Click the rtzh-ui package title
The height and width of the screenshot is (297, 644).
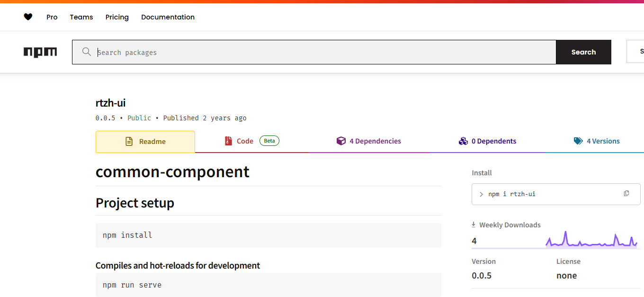pyautogui.click(x=110, y=103)
